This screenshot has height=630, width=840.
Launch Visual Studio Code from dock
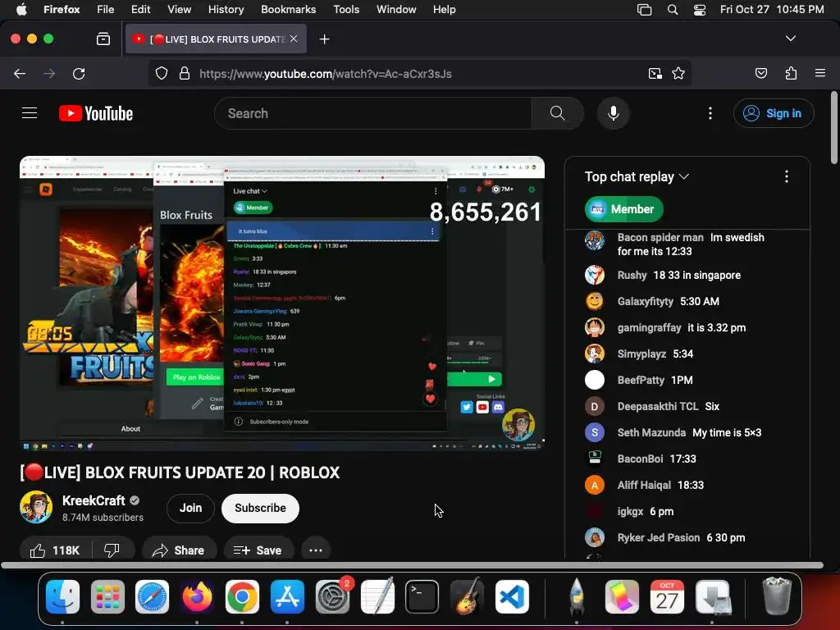pos(512,597)
